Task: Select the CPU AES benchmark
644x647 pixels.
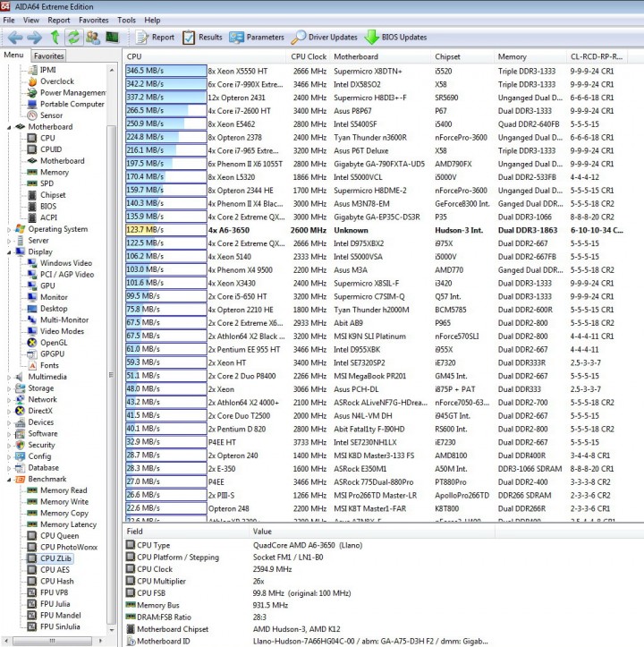Action: click(55, 569)
